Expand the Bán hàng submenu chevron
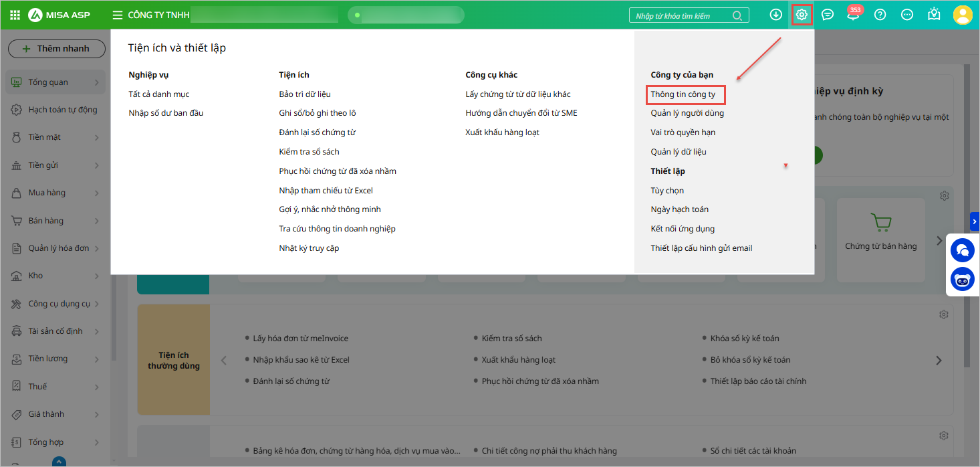 click(x=97, y=221)
